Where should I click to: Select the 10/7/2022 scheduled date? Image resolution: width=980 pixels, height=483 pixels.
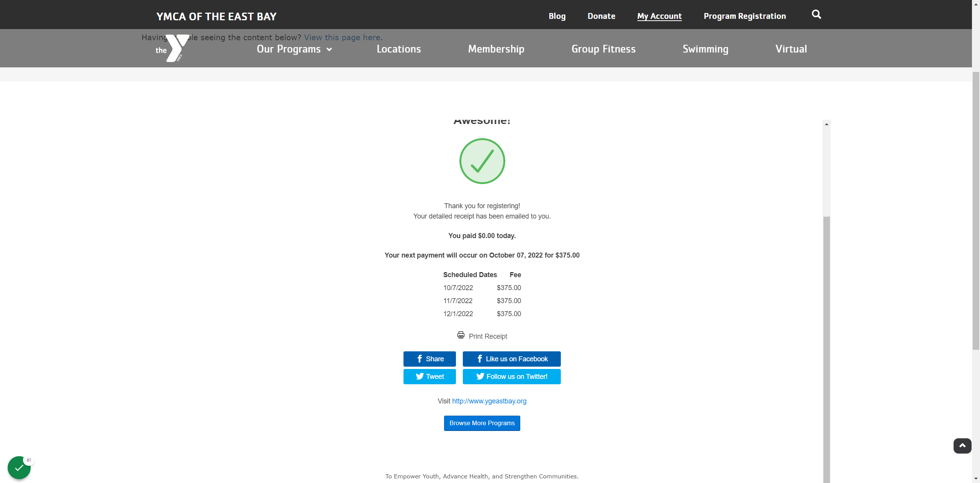[458, 288]
